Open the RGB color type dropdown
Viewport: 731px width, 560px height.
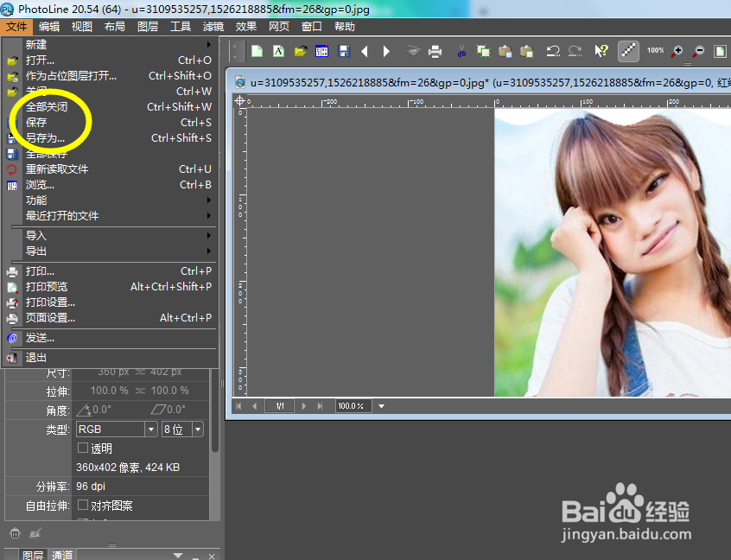point(151,429)
